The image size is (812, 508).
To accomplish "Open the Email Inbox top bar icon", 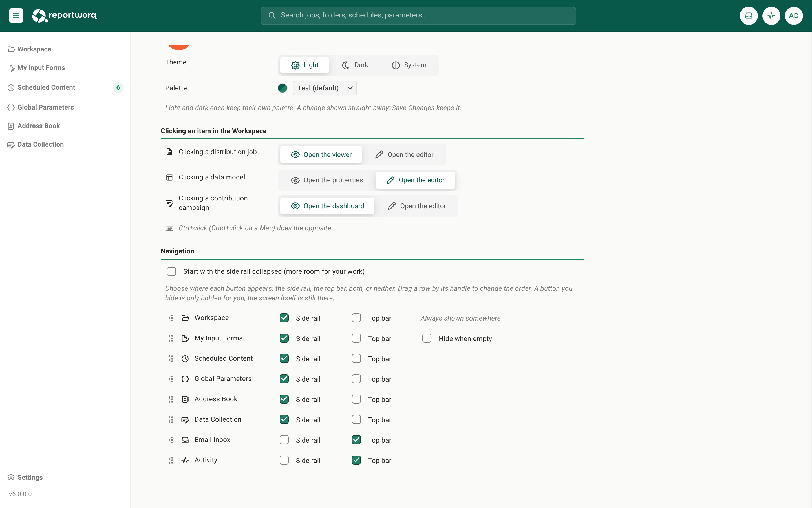I will (x=749, y=16).
